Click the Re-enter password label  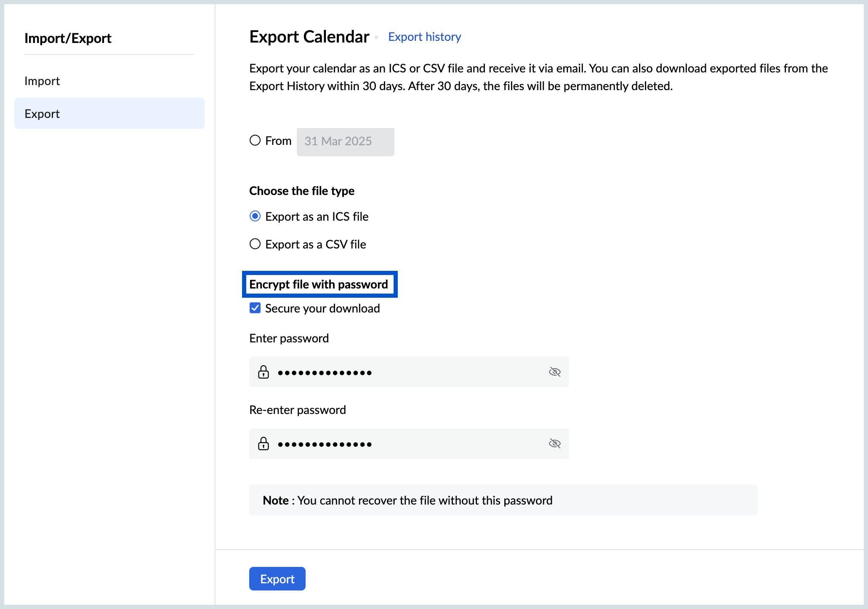(x=298, y=410)
